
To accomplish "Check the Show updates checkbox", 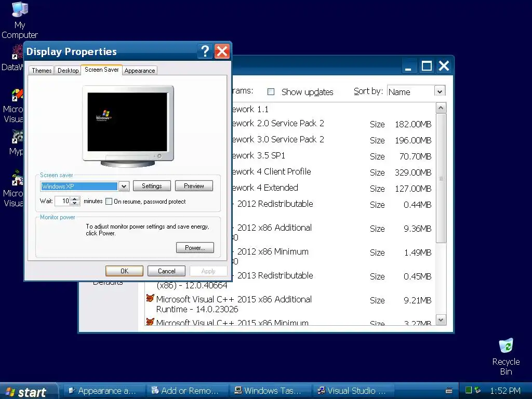I will (271, 91).
